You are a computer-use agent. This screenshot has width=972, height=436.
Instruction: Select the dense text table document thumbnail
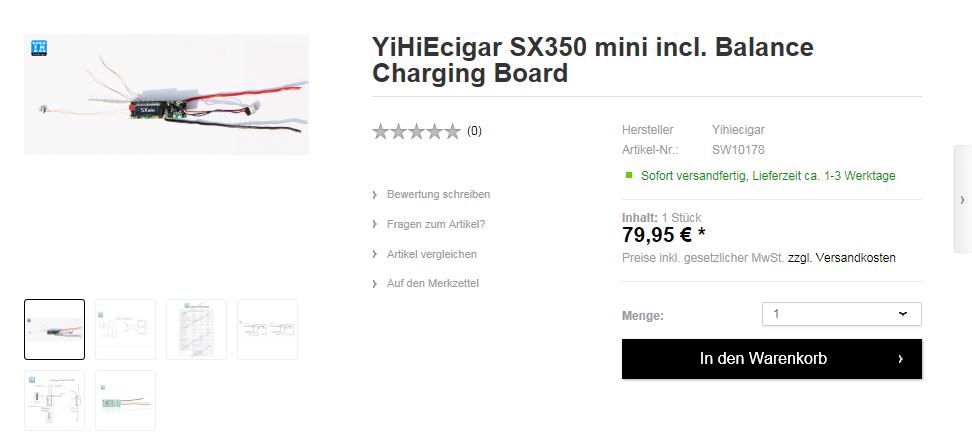196,329
